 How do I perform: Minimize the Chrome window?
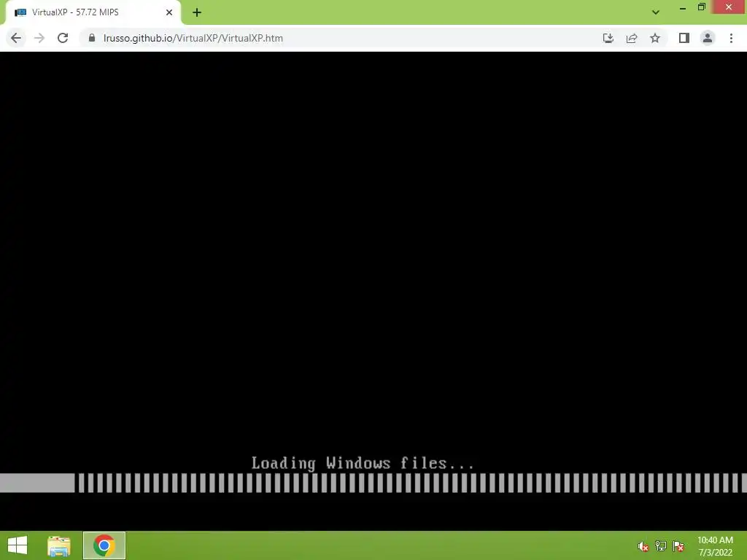coord(683,7)
